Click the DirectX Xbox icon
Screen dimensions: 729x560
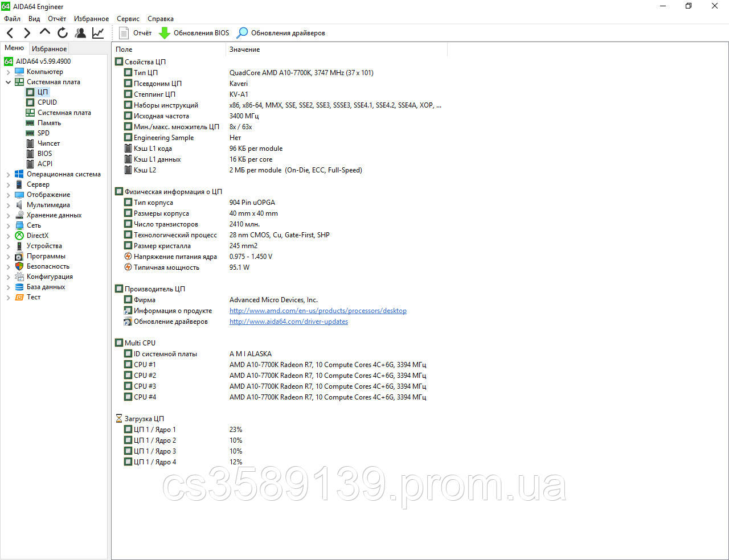coord(19,236)
